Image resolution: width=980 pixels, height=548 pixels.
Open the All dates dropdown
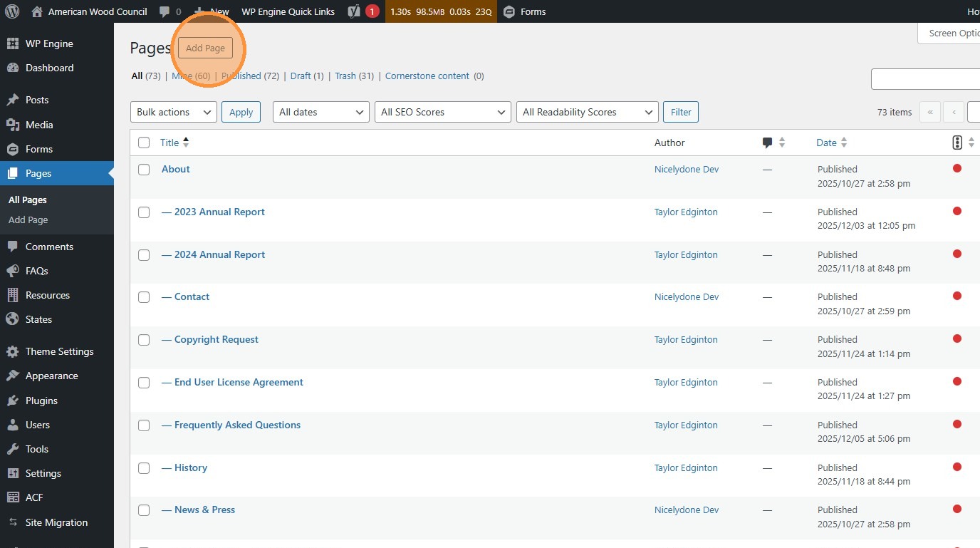tap(321, 112)
